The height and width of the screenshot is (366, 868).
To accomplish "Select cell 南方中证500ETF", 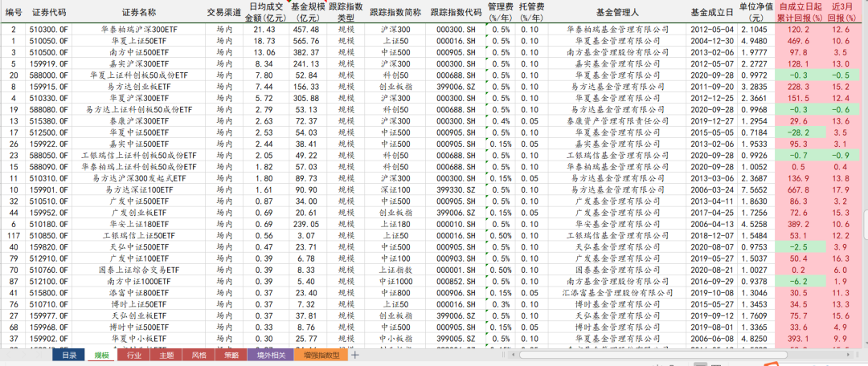I will (138, 52).
